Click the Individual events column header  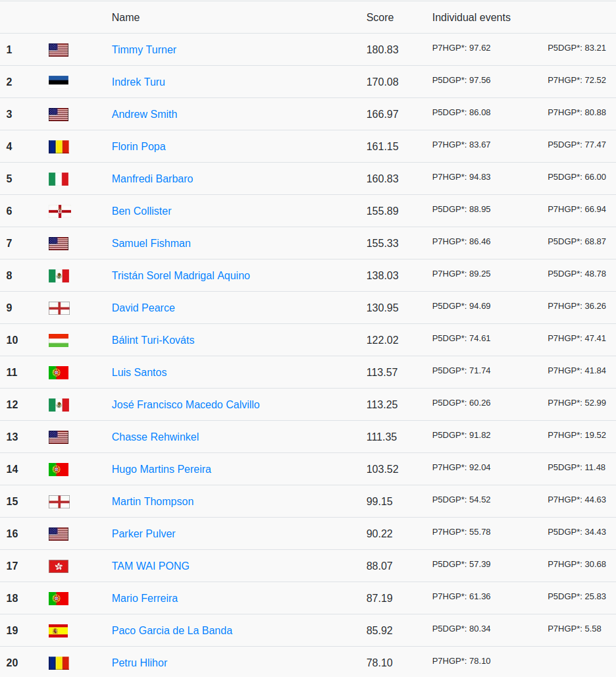[x=471, y=17]
